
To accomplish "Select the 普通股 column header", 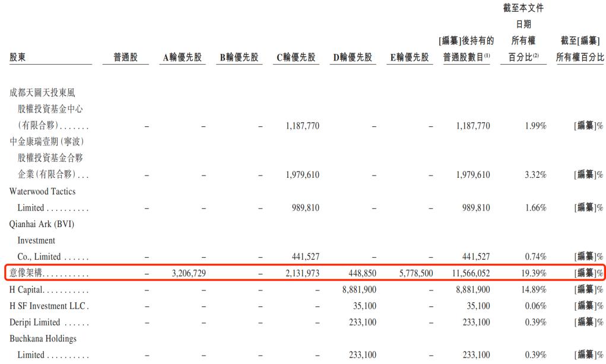I will tap(126, 58).
